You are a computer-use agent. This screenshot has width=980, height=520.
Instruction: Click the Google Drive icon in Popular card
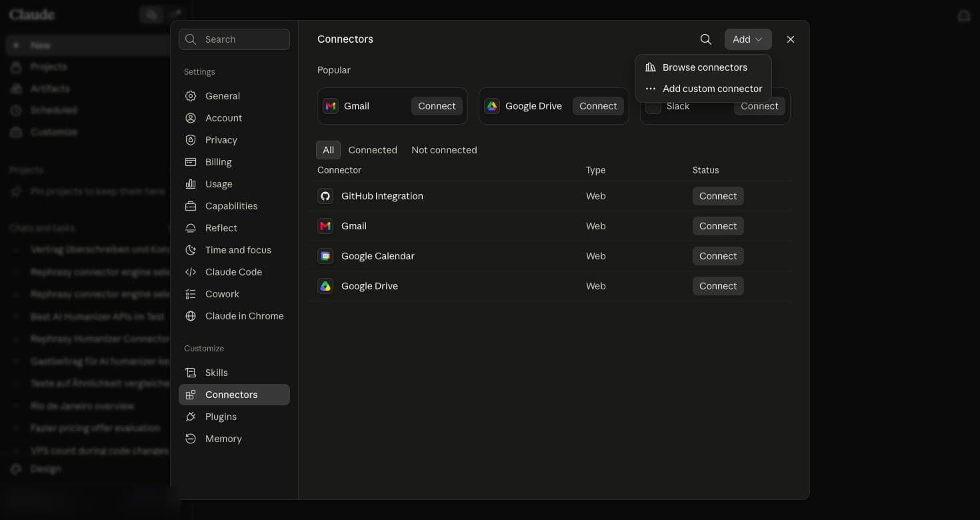pyautogui.click(x=492, y=106)
